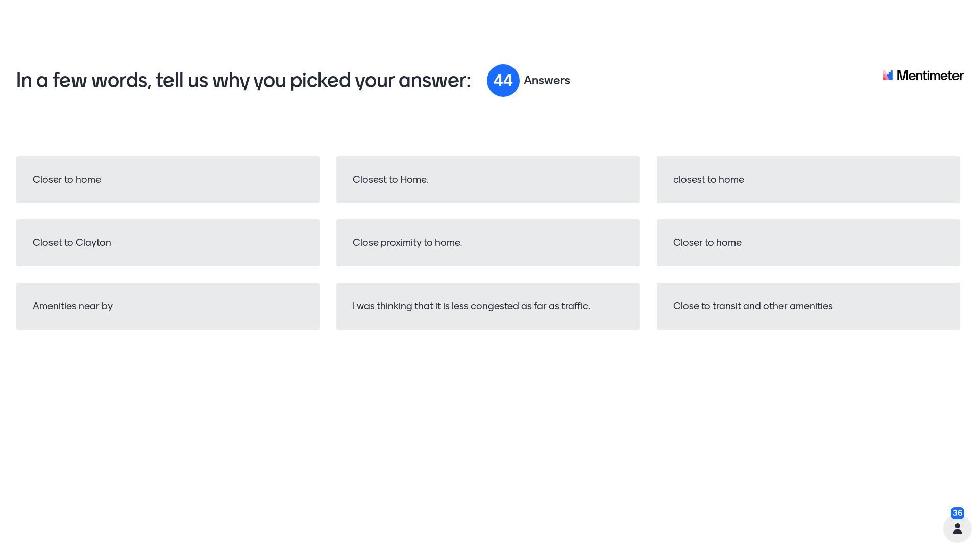Screen dimensions: 980x551
Task: Select the "Closest to Home." answer card
Action: 487,180
